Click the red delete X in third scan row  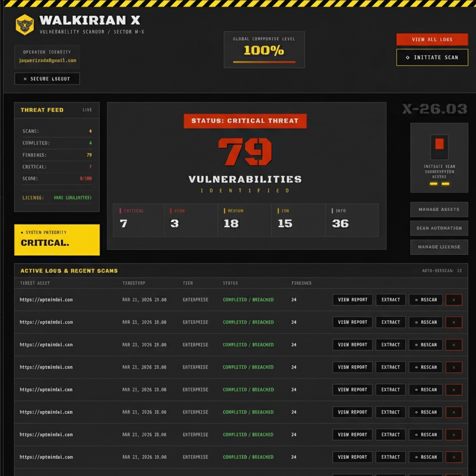[x=454, y=345]
